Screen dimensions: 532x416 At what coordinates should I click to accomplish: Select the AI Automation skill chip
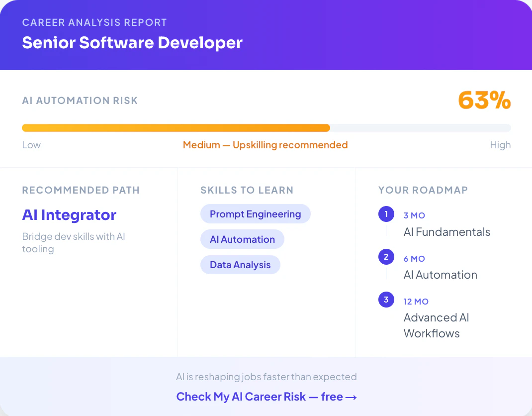click(x=242, y=239)
